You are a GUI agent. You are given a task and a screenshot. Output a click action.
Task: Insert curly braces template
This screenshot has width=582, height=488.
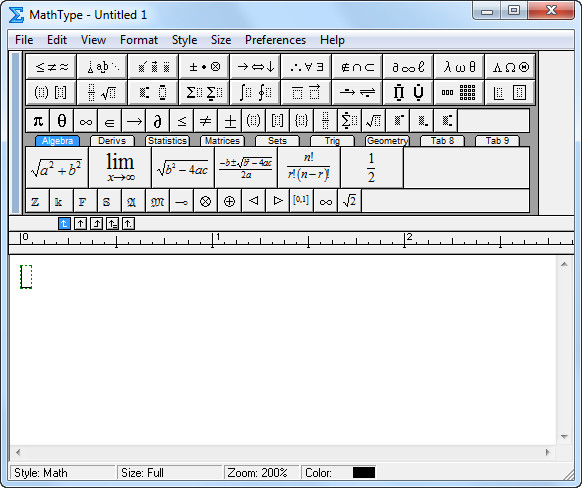coord(302,121)
